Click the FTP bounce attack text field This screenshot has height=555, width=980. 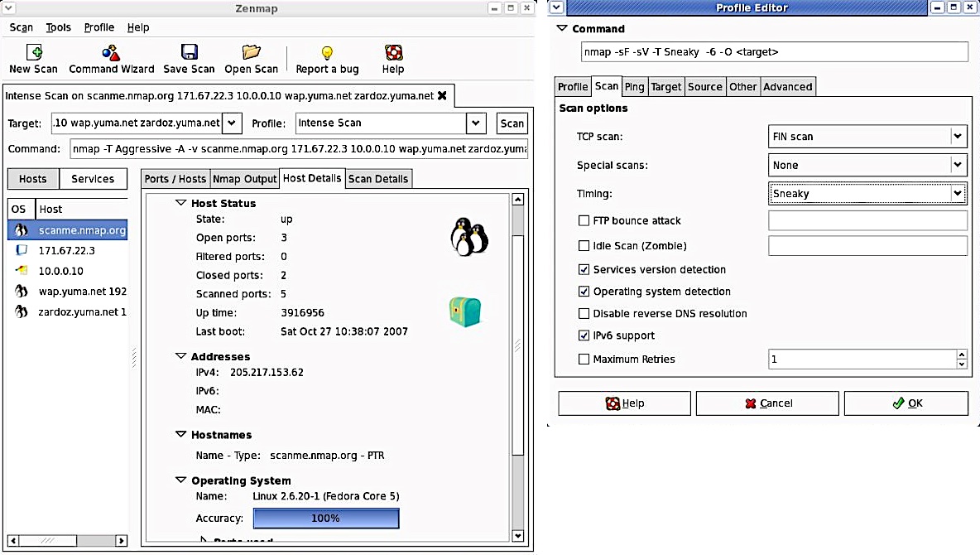[867, 220]
